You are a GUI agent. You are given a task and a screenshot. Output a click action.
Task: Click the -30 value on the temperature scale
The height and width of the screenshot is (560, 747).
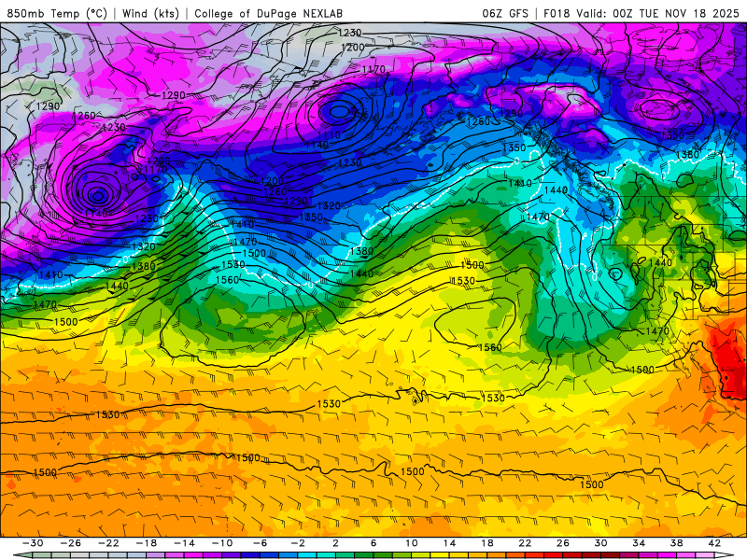click(x=33, y=543)
